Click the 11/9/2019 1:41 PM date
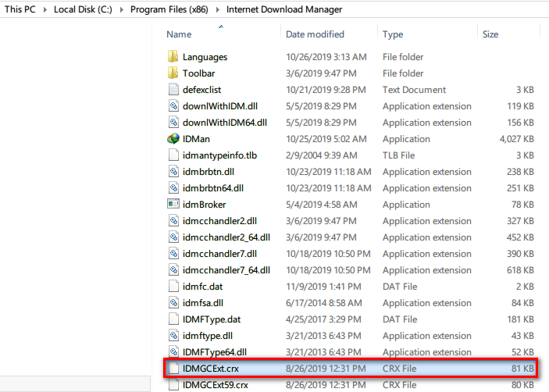549x392 pixels. point(323,287)
